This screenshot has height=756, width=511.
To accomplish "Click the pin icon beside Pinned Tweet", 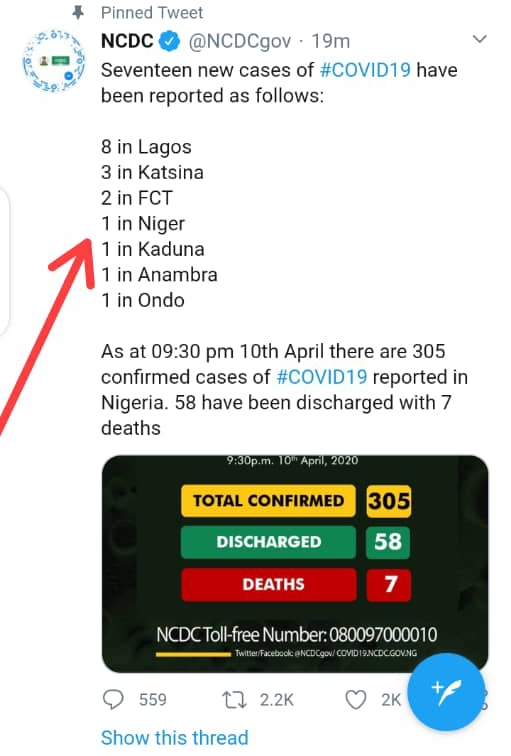I will (x=78, y=13).
